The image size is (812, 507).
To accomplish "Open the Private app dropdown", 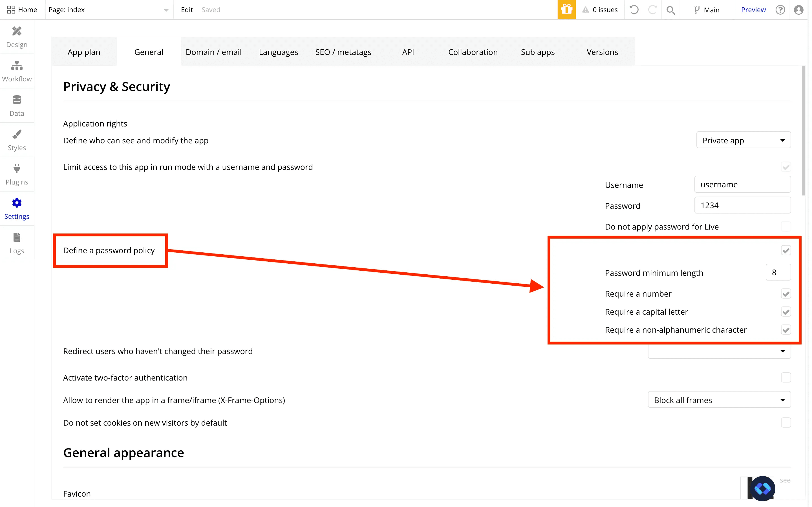I will click(x=743, y=140).
